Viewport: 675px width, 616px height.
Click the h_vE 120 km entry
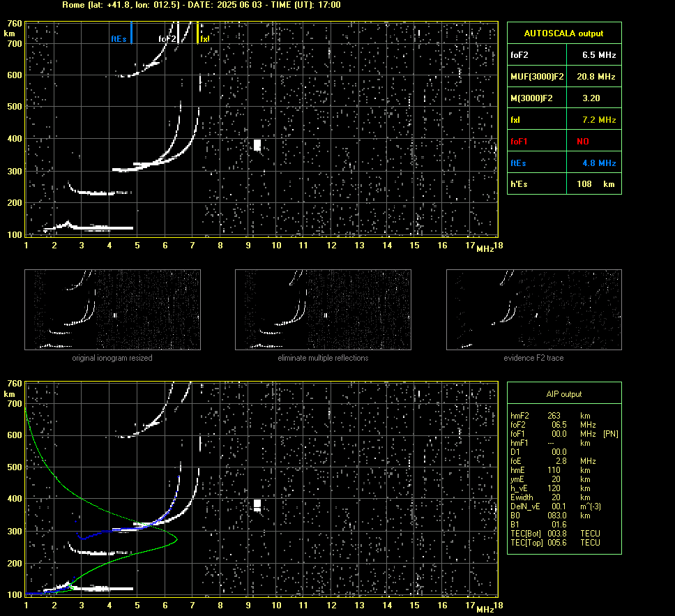pyautogui.click(x=550, y=488)
